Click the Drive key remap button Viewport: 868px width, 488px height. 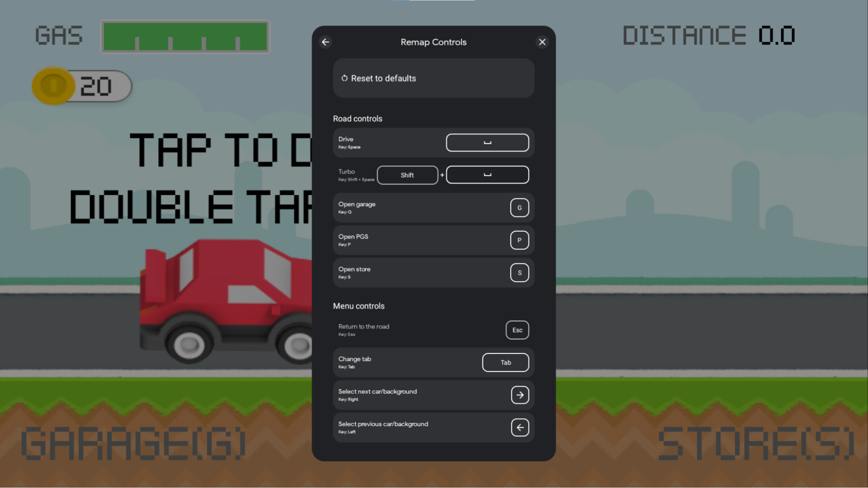(x=488, y=142)
